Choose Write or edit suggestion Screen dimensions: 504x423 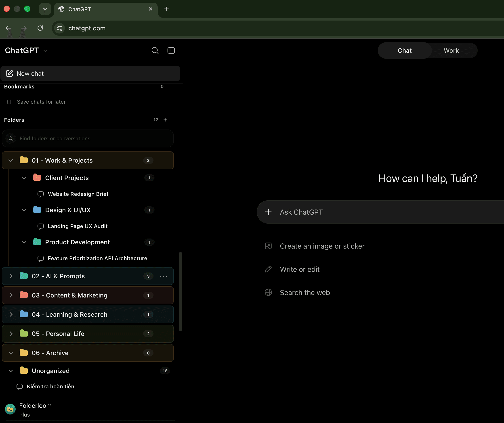300,269
